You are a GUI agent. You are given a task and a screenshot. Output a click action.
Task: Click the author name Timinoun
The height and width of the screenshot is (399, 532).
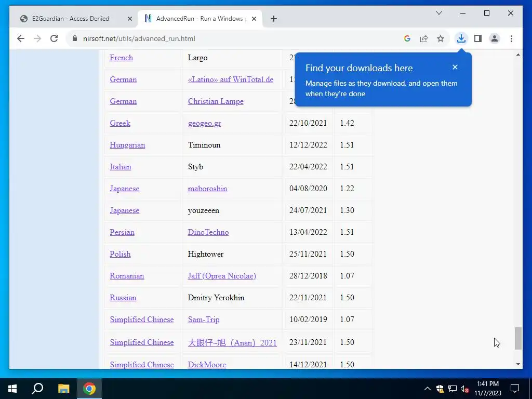tap(204, 145)
